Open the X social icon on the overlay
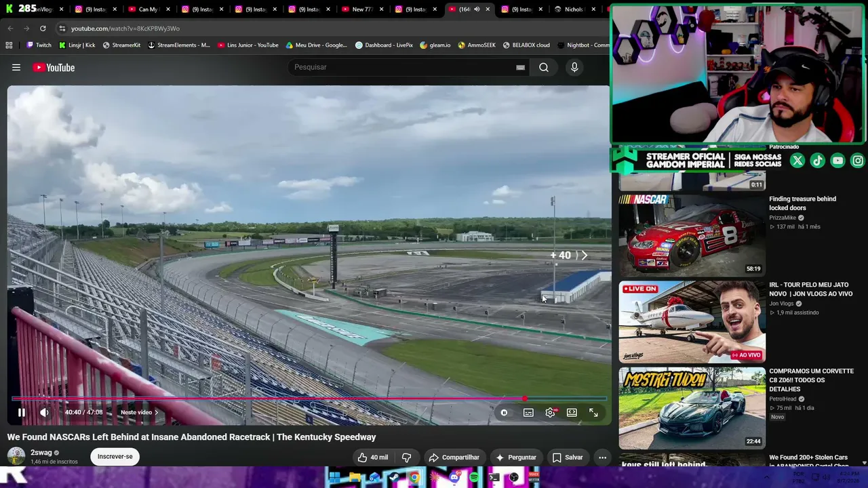The height and width of the screenshot is (488, 868). (x=797, y=161)
